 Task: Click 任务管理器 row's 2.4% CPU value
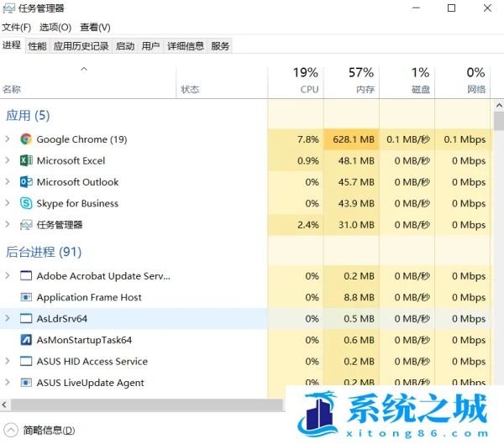308,225
